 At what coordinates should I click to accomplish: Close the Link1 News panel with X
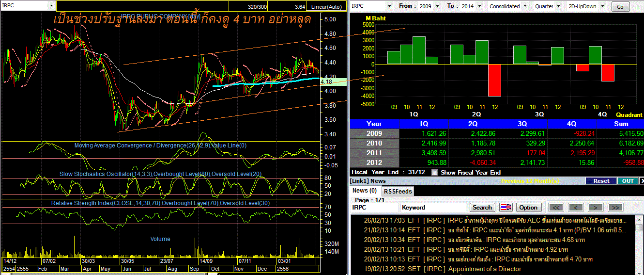click(x=642, y=181)
